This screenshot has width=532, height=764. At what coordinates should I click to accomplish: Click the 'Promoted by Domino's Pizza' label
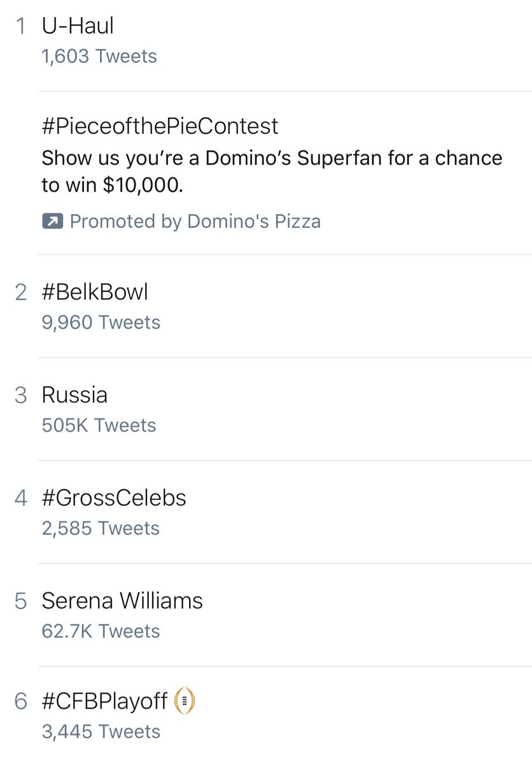point(195,222)
